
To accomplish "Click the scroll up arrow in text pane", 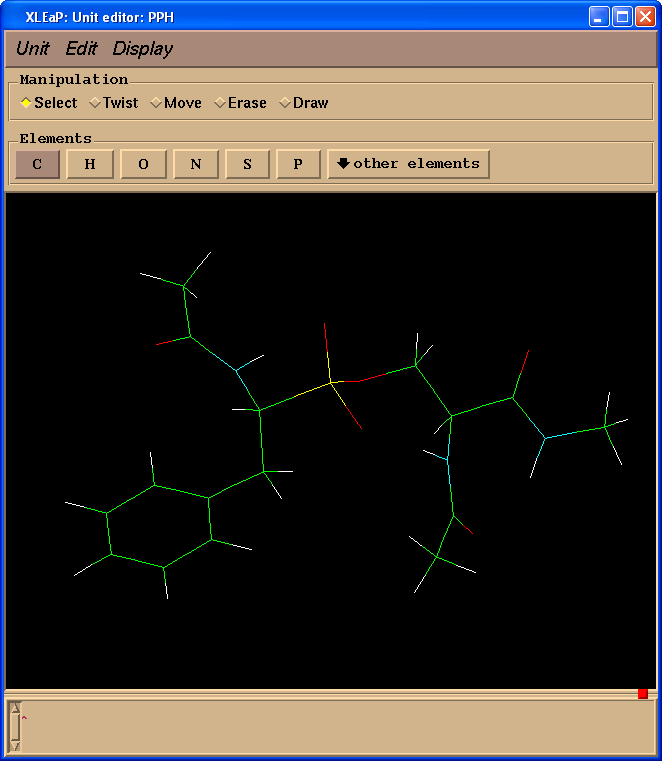I will click(15, 708).
